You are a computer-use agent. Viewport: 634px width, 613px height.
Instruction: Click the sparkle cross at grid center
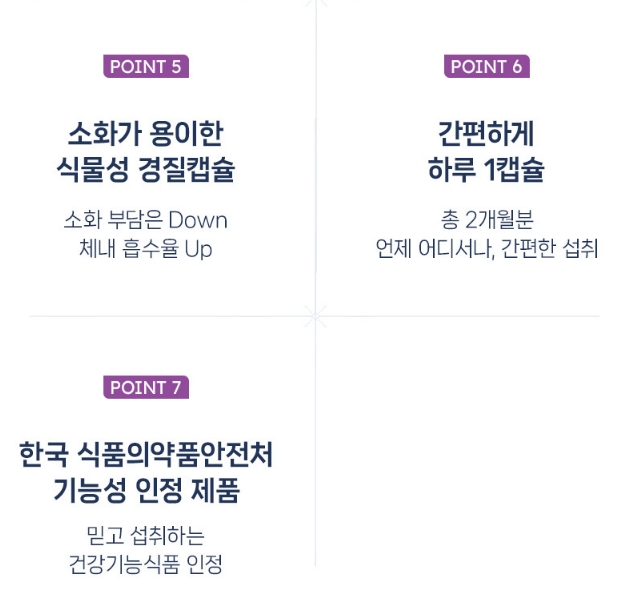point(315,316)
